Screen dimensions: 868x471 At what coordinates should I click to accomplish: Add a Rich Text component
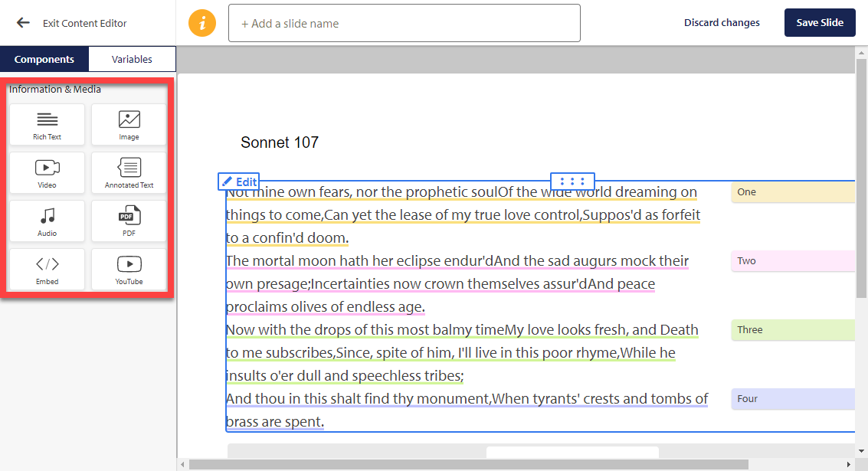point(47,125)
